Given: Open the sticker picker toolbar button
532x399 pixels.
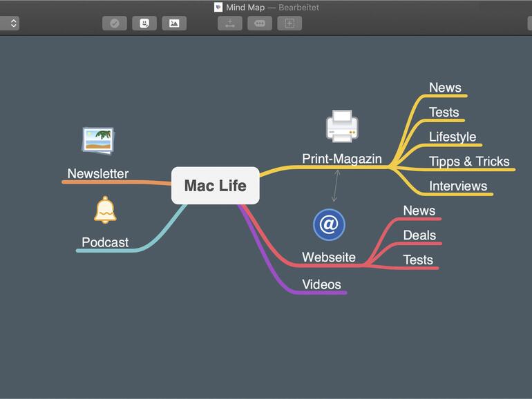Looking at the screenshot, I should (144, 23).
